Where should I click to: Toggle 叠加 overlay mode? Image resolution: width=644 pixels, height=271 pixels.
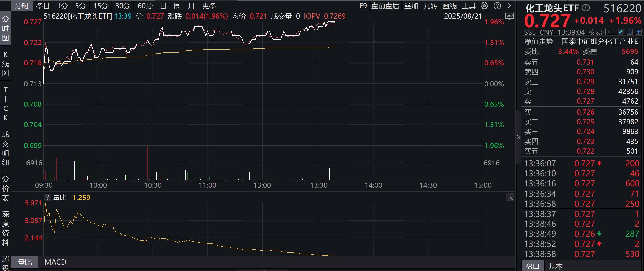tap(411, 6)
